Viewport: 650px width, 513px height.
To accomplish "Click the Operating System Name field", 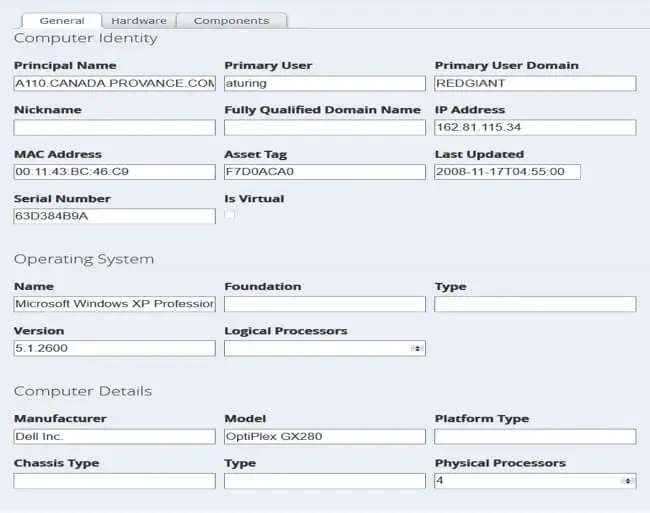I will 114,304.
